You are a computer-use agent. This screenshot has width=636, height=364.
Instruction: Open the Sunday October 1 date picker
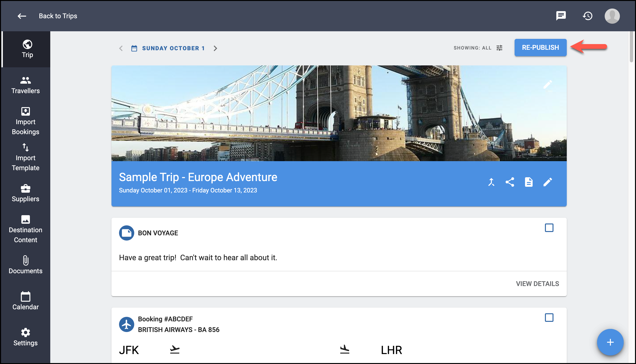(x=168, y=48)
